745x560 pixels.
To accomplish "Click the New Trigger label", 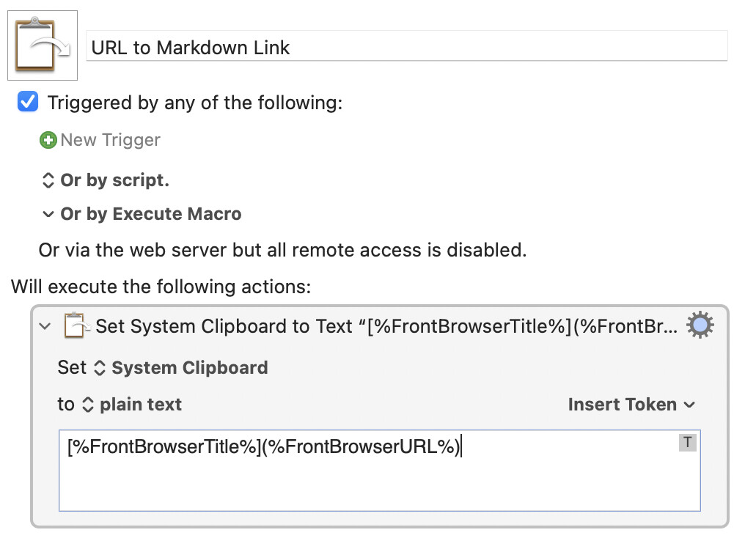I will pos(110,140).
